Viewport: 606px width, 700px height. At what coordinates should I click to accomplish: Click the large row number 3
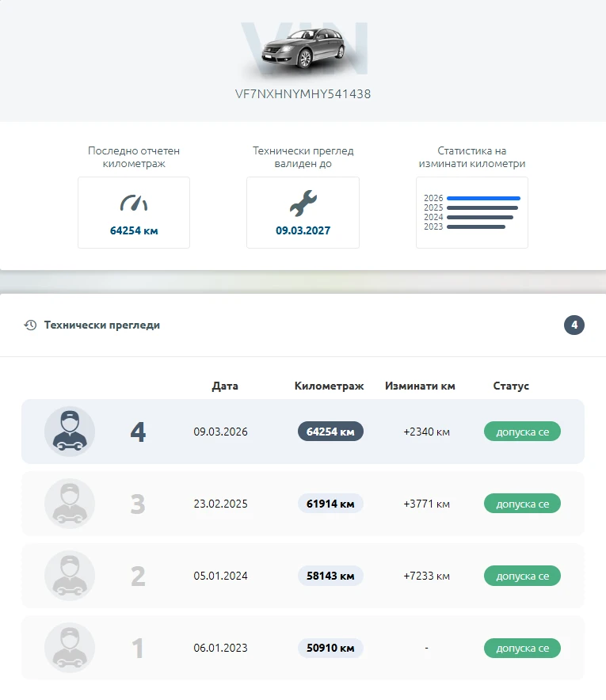pyautogui.click(x=138, y=504)
